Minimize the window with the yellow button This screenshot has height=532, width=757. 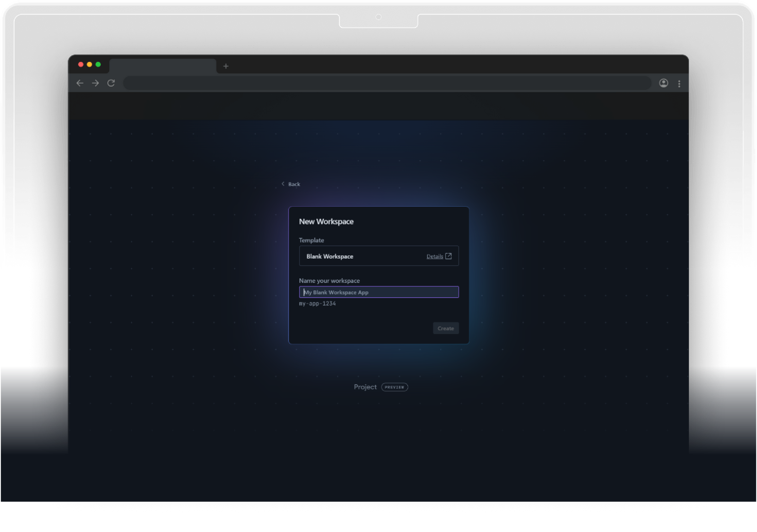[89, 64]
